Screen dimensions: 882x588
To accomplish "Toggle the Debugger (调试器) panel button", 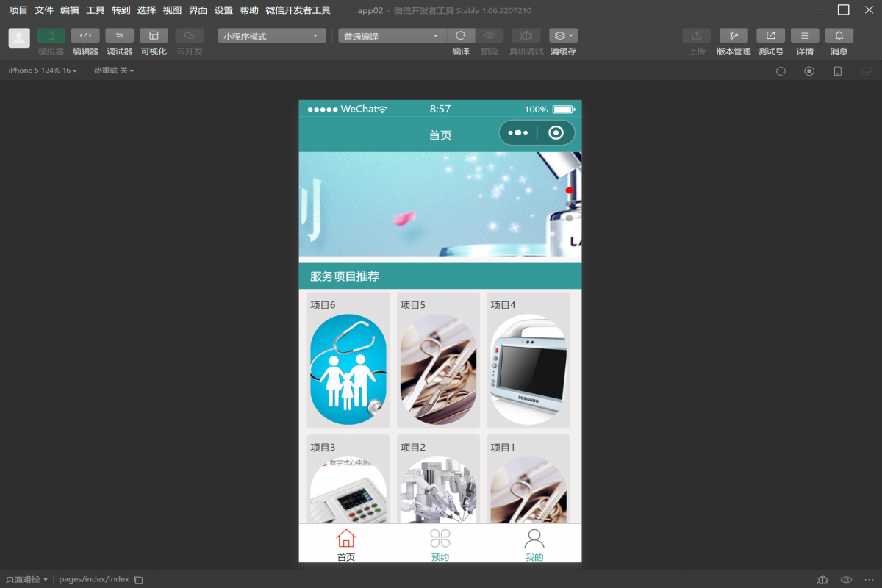I will (119, 36).
